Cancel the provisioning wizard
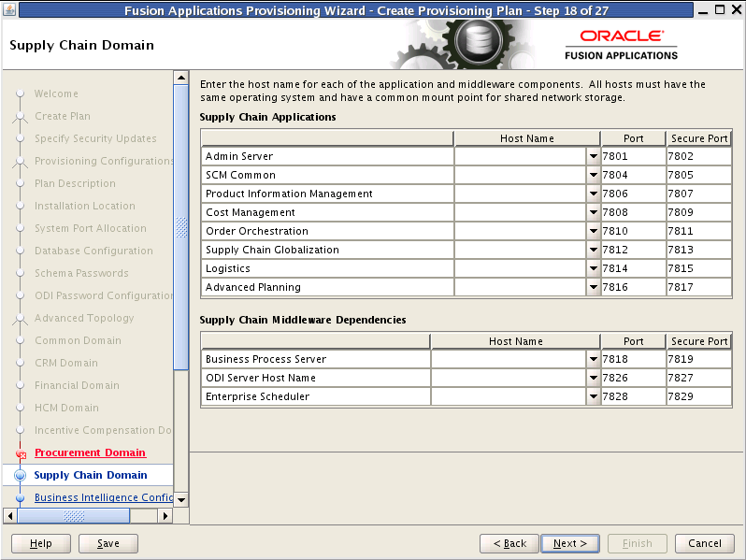Viewport: 746px width, 560px height. (x=704, y=543)
